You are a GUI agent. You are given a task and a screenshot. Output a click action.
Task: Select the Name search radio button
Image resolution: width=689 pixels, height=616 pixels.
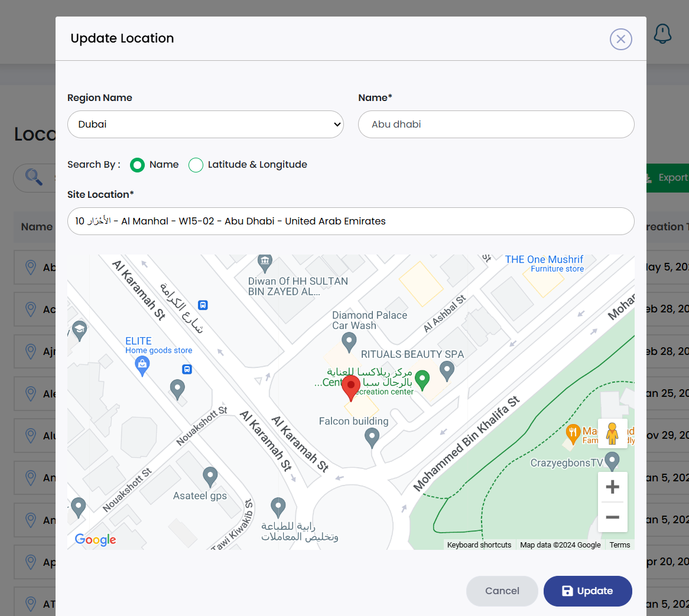(138, 165)
